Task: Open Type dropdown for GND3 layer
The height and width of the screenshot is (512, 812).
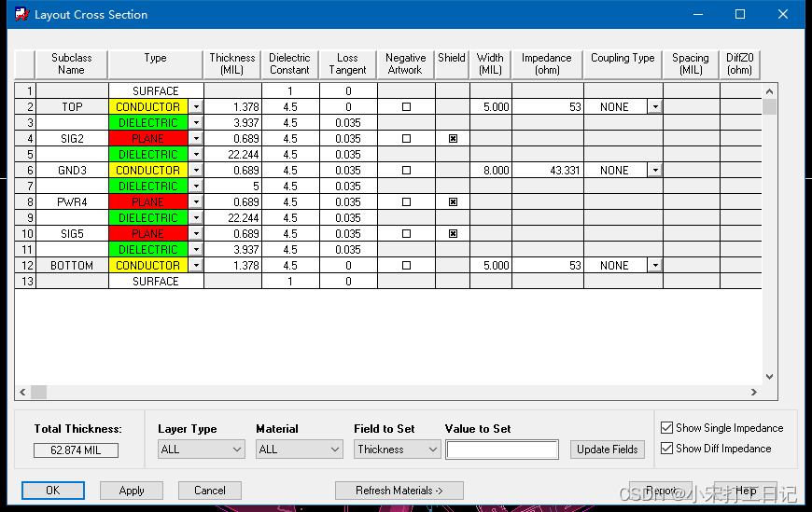Action: coord(196,171)
